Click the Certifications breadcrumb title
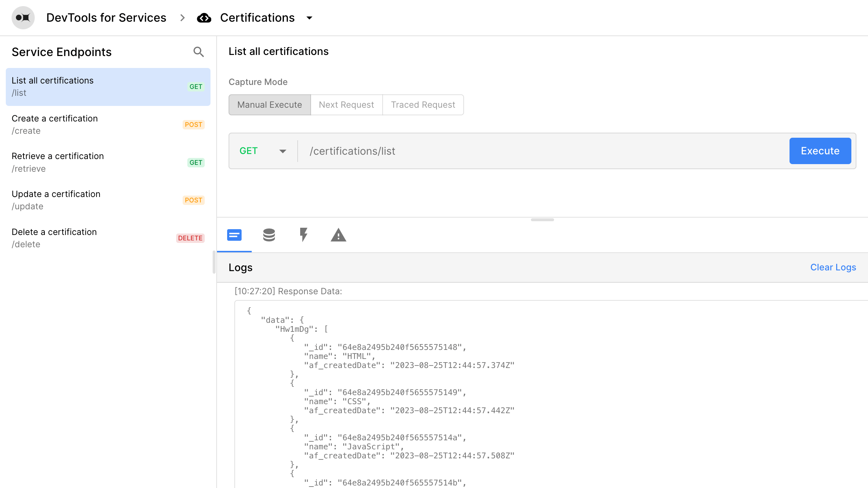Image resolution: width=868 pixels, height=488 pixels. click(258, 18)
